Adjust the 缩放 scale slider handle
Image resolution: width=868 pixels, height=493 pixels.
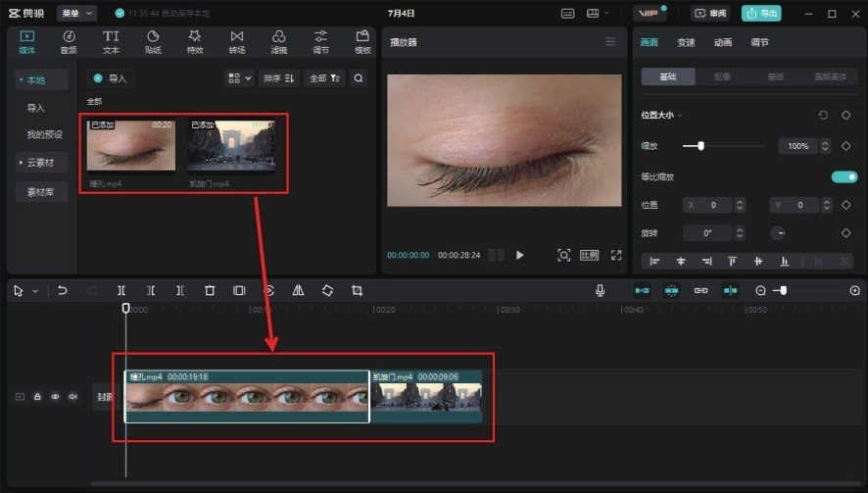(700, 146)
